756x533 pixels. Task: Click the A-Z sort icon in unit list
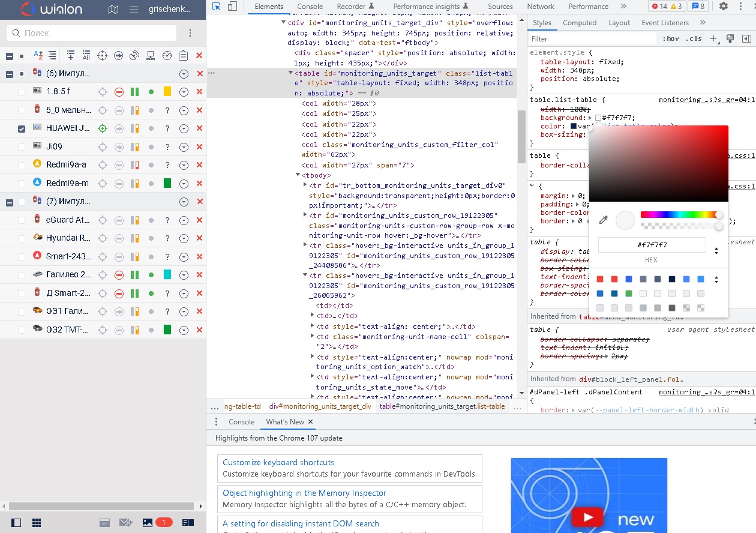[x=38, y=55]
